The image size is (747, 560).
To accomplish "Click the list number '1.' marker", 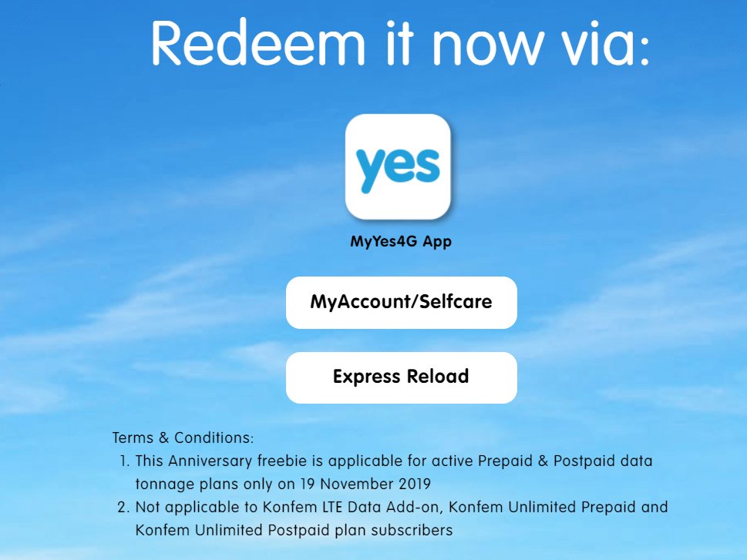I will coord(124,461).
